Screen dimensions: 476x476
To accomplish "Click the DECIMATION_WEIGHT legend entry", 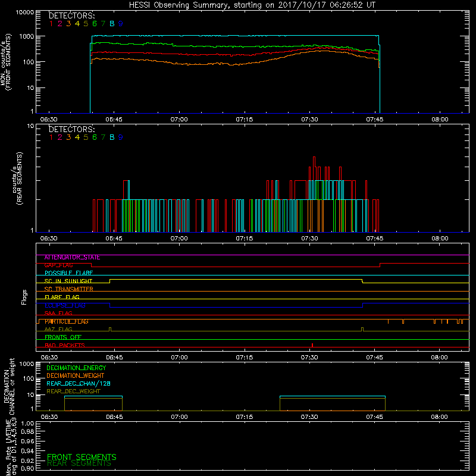I will [x=76, y=376].
